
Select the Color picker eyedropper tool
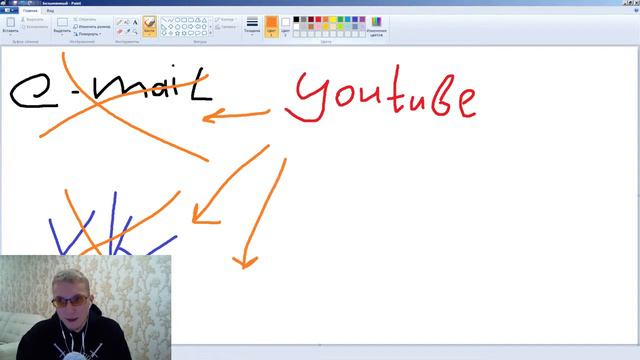point(128,31)
